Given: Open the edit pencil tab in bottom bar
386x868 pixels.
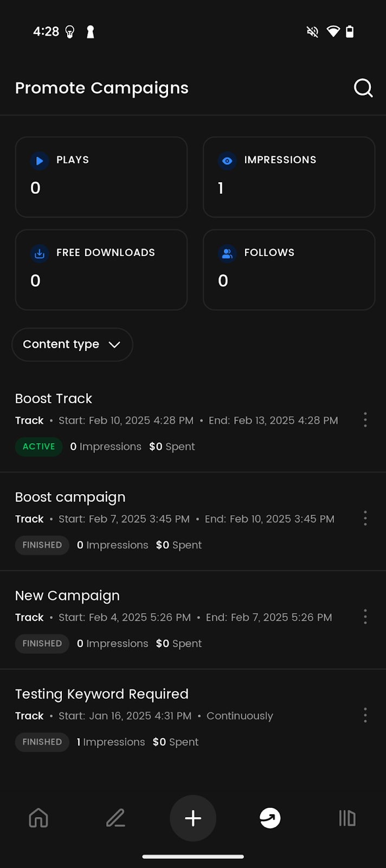Looking at the screenshot, I should pyautogui.click(x=115, y=818).
